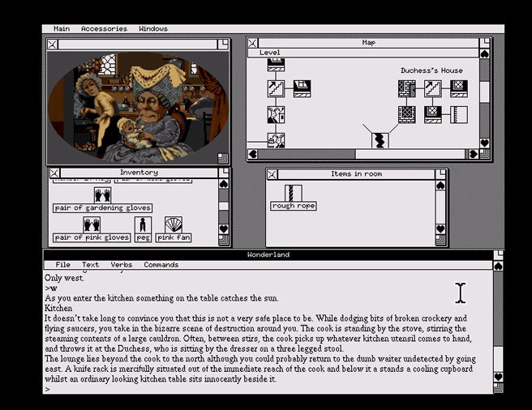This screenshot has width=532, height=410.
Task: Click the gardening gloves icon in Inventory
Action: click(102, 195)
